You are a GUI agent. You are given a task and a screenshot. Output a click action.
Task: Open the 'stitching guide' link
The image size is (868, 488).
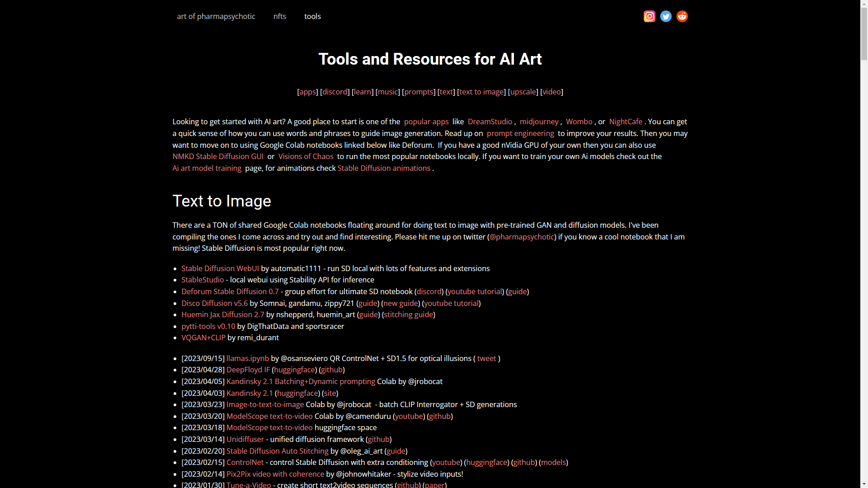(x=409, y=314)
